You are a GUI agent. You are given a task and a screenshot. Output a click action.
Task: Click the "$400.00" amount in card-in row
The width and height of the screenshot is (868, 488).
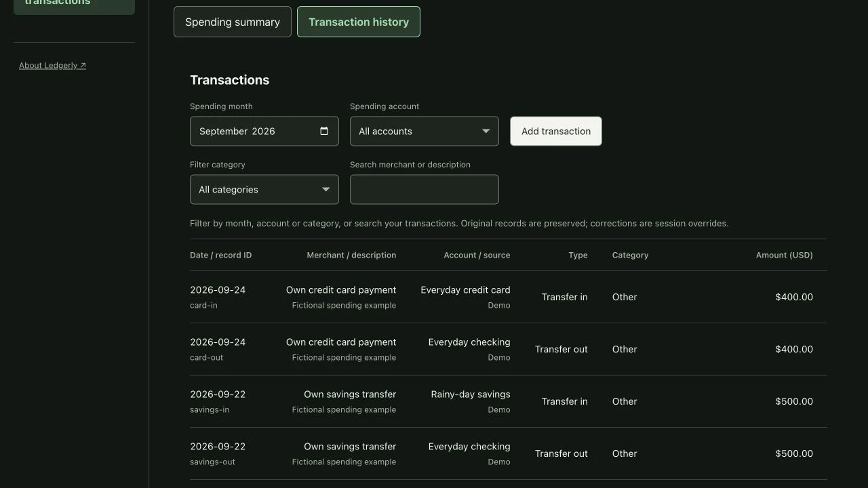click(x=794, y=297)
